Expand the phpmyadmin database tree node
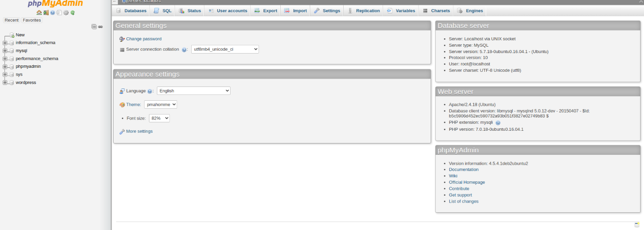The height and width of the screenshot is (230, 644). click(x=5, y=66)
